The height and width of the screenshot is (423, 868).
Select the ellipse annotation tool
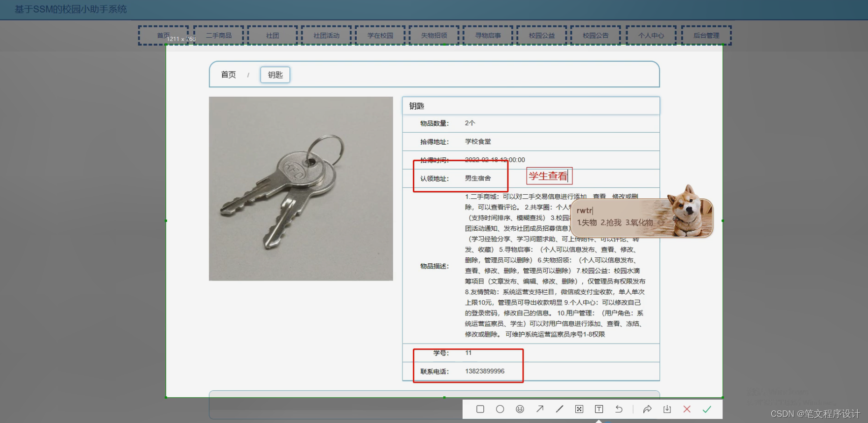click(501, 409)
